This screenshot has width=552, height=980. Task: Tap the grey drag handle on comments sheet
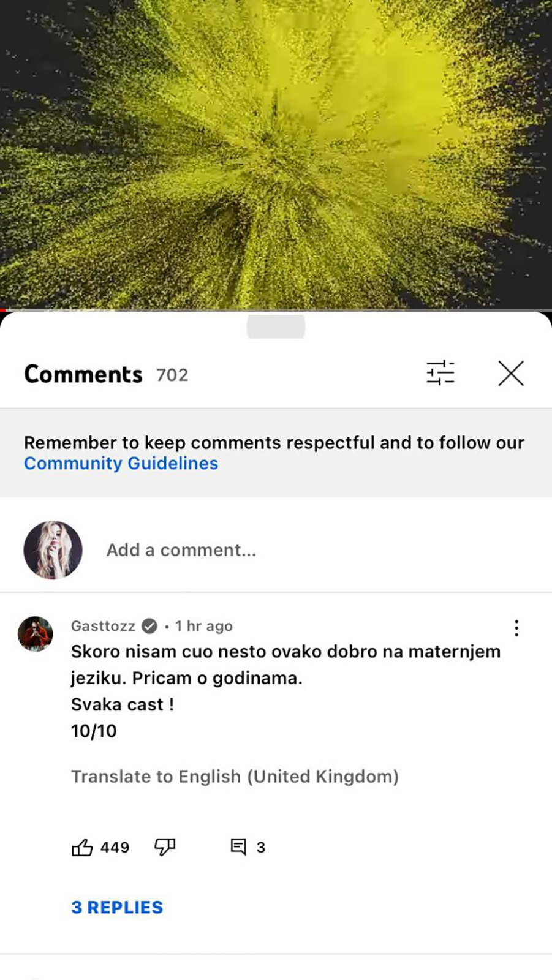pos(276,326)
